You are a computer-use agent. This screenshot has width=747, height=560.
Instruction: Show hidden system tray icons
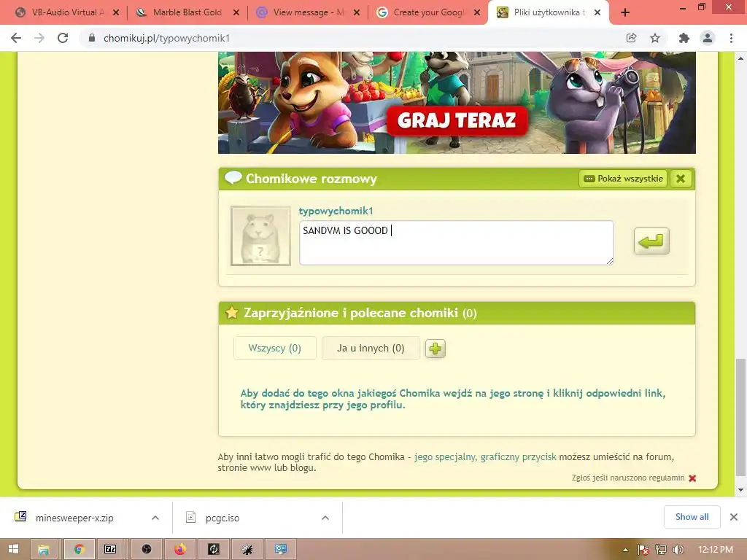625,550
